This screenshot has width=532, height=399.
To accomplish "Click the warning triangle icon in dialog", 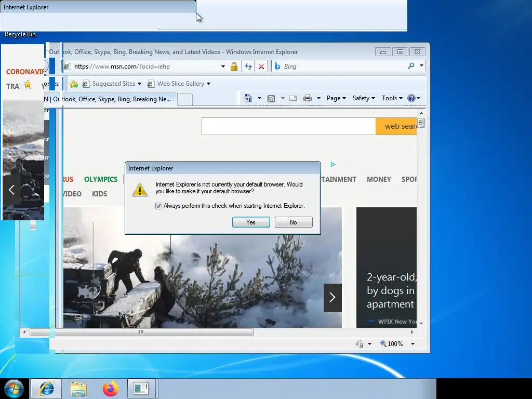I will tap(140, 190).
